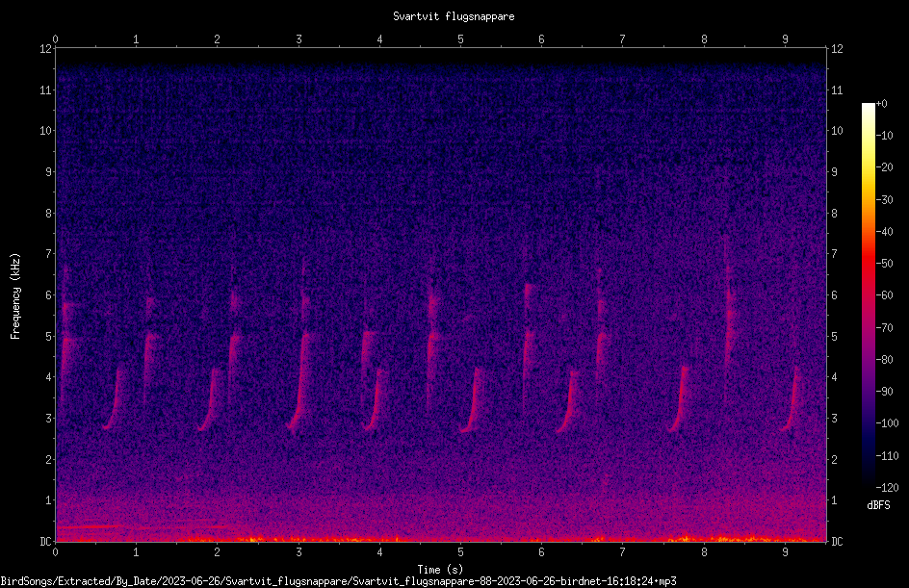Click '8' on the right frequency axis
The image size is (909, 588).
point(834,214)
